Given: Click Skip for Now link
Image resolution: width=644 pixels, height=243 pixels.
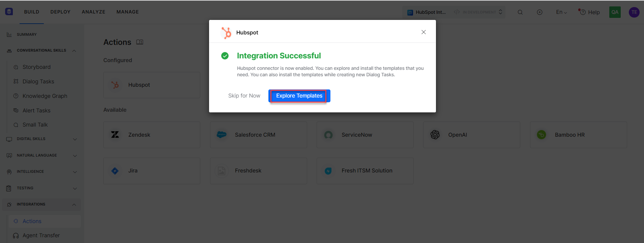Looking at the screenshot, I should point(244,96).
